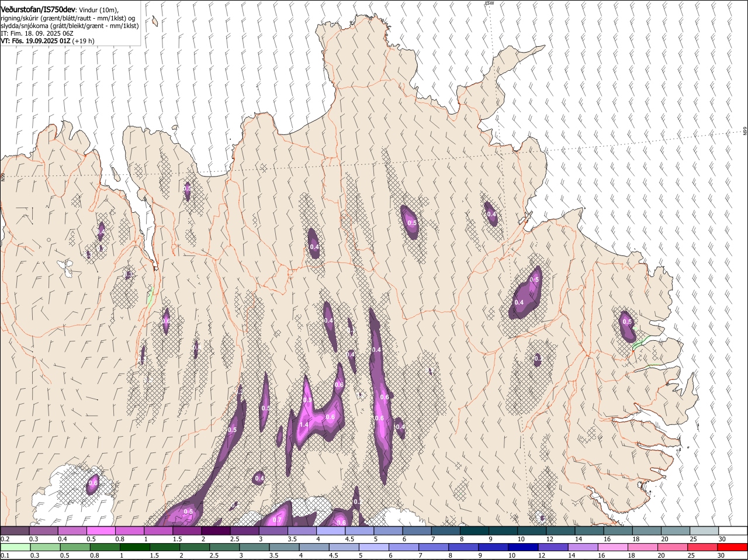Pick the lower legend swatch starting at 12
Image resolution: width=748 pixels, height=560 pixels.
pyautogui.click(x=553, y=547)
